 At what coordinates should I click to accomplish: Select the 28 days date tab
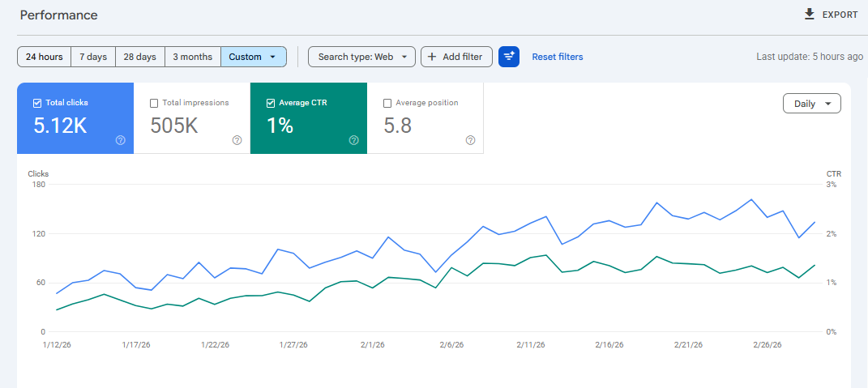pyautogui.click(x=140, y=57)
